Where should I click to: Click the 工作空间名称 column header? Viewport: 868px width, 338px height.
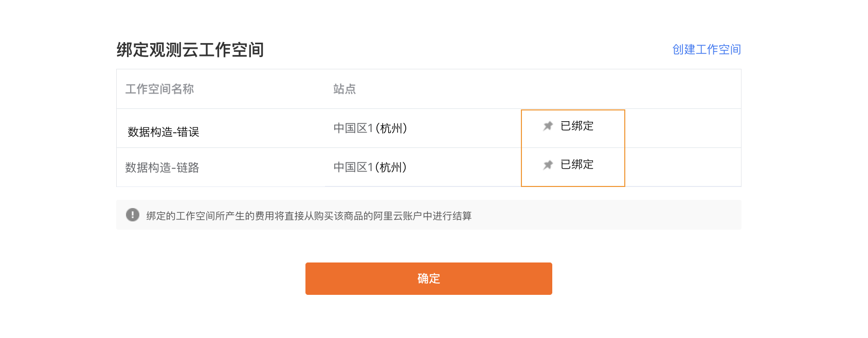tap(159, 89)
